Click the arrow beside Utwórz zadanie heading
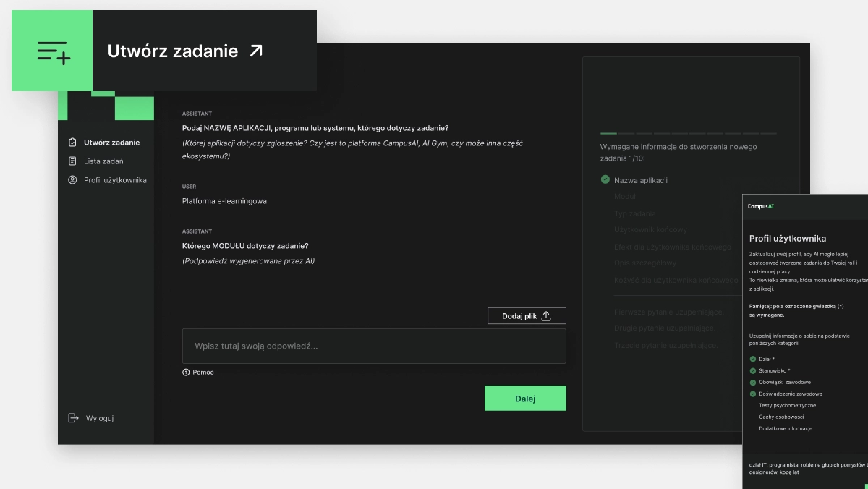This screenshot has width=868, height=489. click(x=256, y=51)
